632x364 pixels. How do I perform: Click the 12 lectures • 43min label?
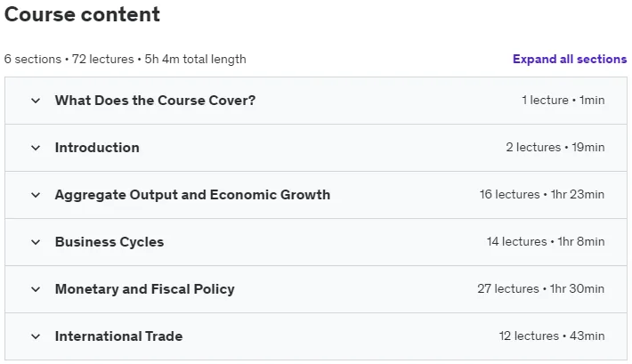552,336
